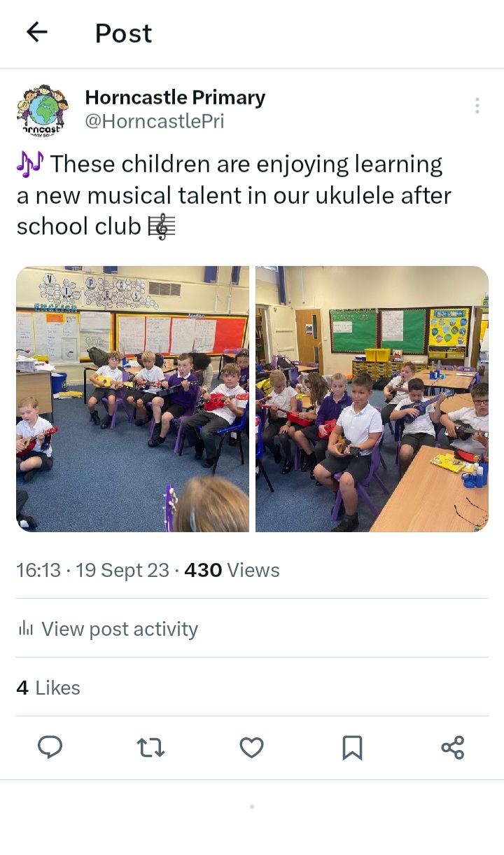This screenshot has height=855, width=504.
Task: Reply using the speech bubble icon
Action: (50, 747)
